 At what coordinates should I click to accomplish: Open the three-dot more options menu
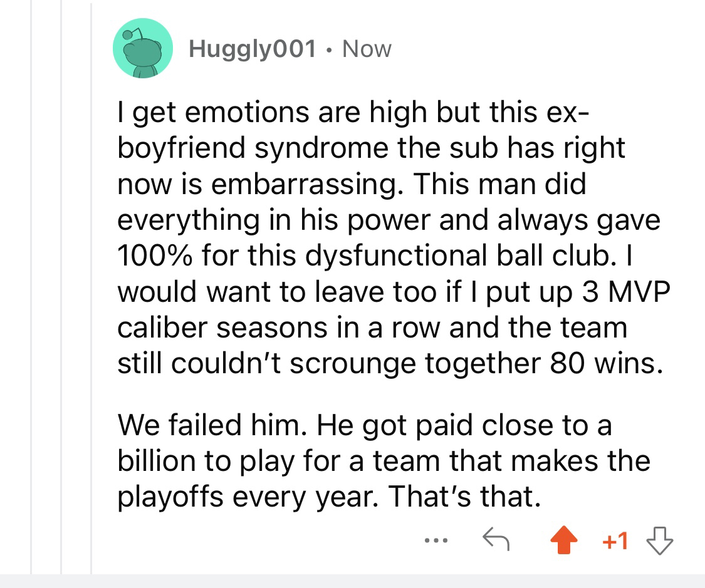[x=436, y=540]
